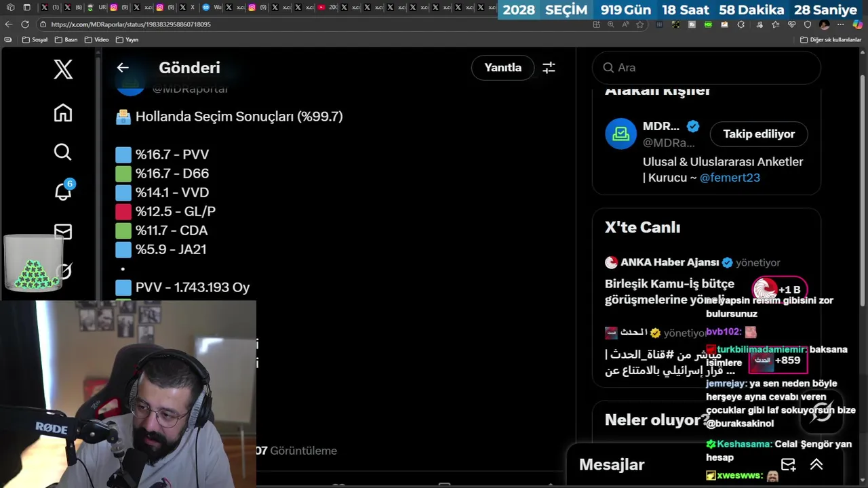868x488 pixels.
Task: Open the @femert23 mention link
Action: (730, 178)
